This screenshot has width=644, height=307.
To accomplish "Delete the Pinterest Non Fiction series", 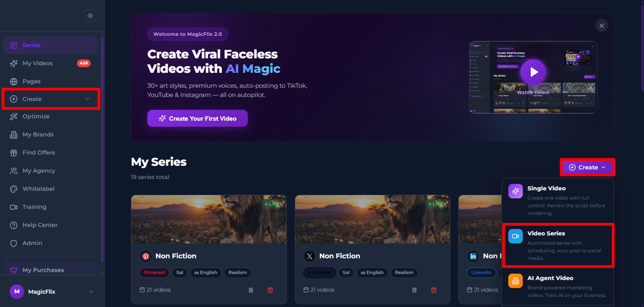I will point(270,290).
